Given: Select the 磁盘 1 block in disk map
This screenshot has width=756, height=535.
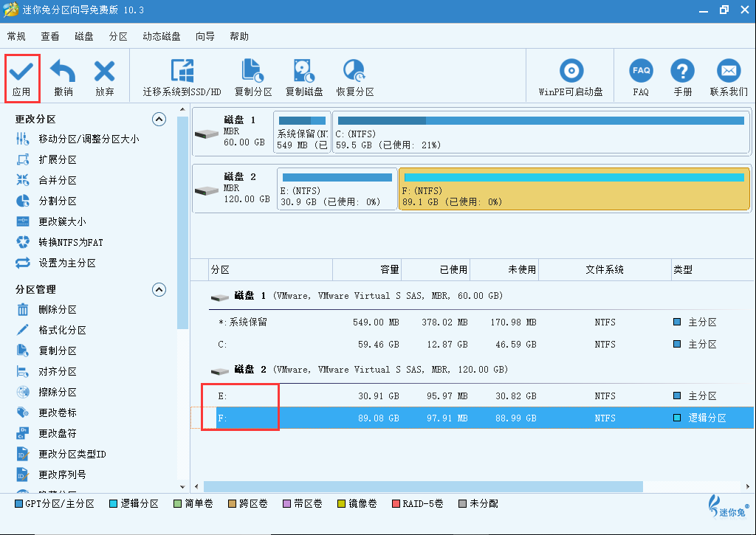Looking at the screenshot, I should [x=232, y=131].
